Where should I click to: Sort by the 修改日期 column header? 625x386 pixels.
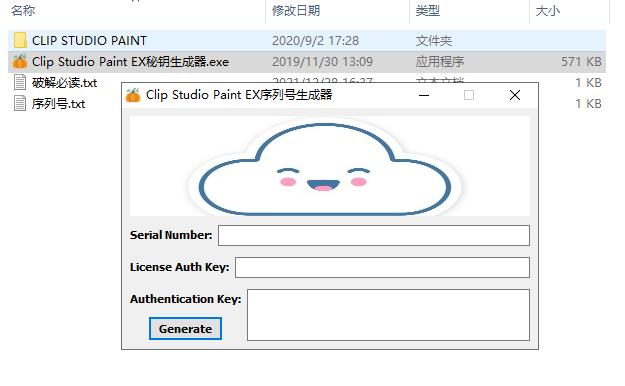point(296,10)
